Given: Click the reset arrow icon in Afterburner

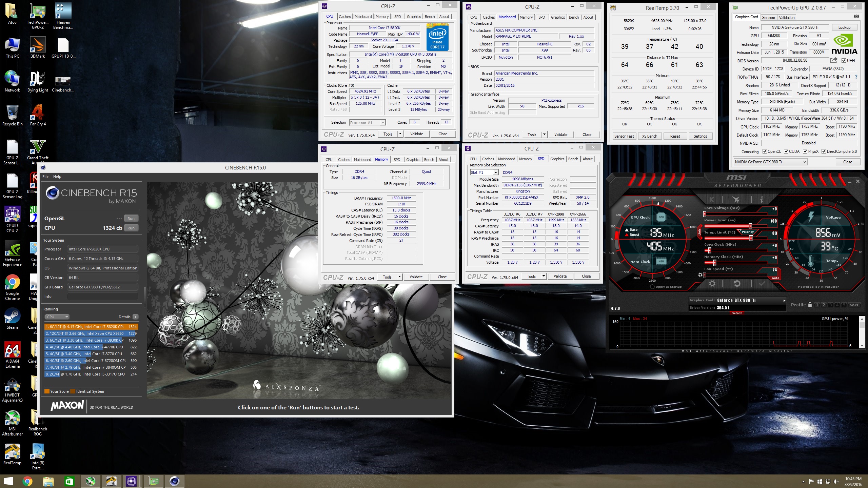Looking at the screenshot, I should [x=737, y=284].
